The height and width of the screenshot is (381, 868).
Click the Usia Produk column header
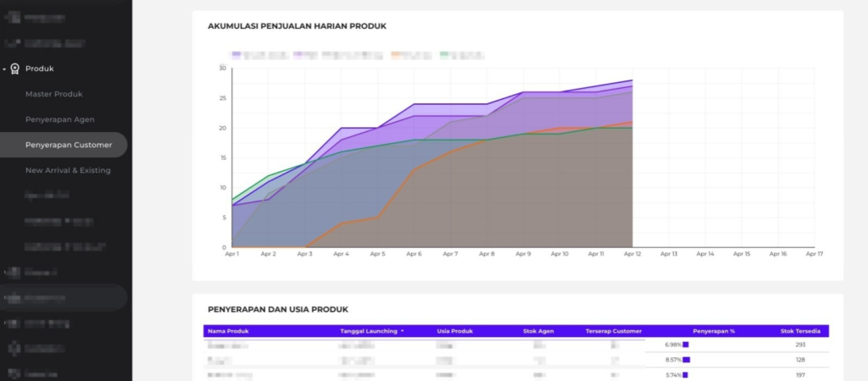coord(454,331)
